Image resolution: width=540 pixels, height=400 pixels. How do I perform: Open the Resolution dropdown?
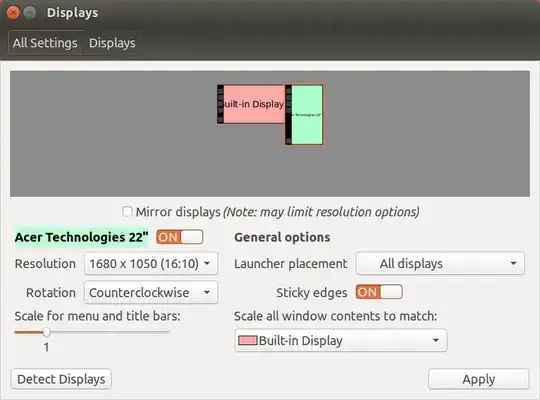click(x=151, y=264)
